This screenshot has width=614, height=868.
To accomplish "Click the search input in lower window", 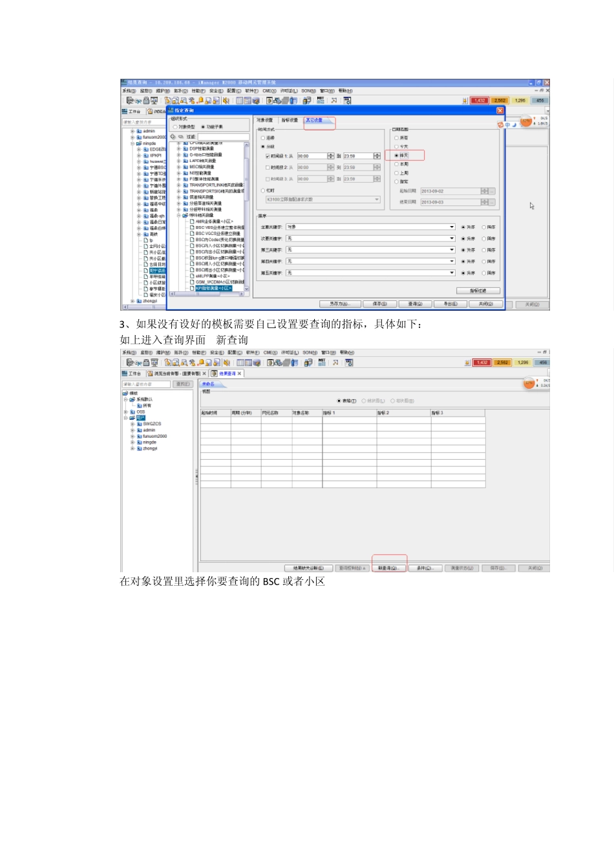I will 146,384.
